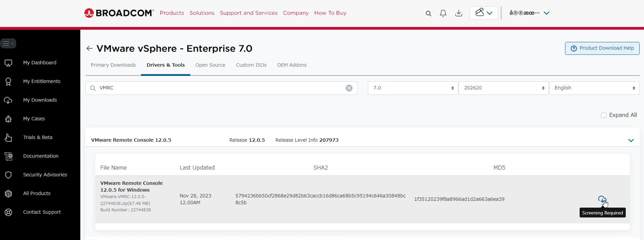Click the Broadcom logo
This screenshot has height=240, width=644.
pyautogui.click(x=119, y=13)
